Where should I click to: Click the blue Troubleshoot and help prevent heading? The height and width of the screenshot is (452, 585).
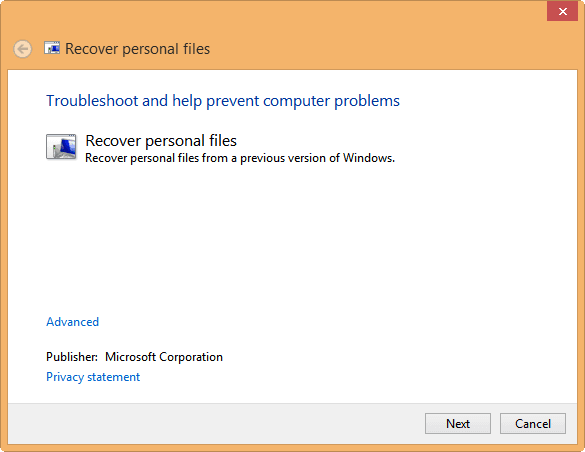[x=223, y=101]
